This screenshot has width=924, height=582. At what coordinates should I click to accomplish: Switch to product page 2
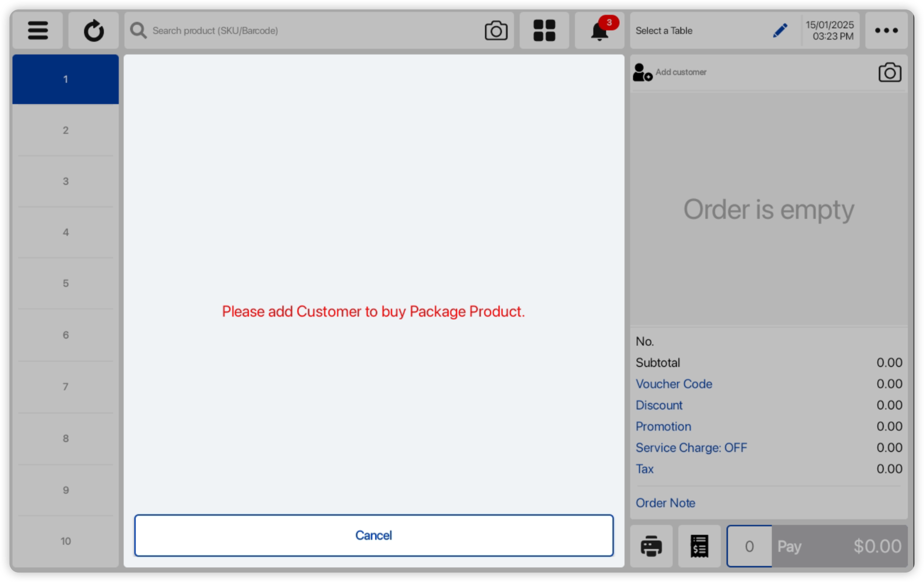65,130
